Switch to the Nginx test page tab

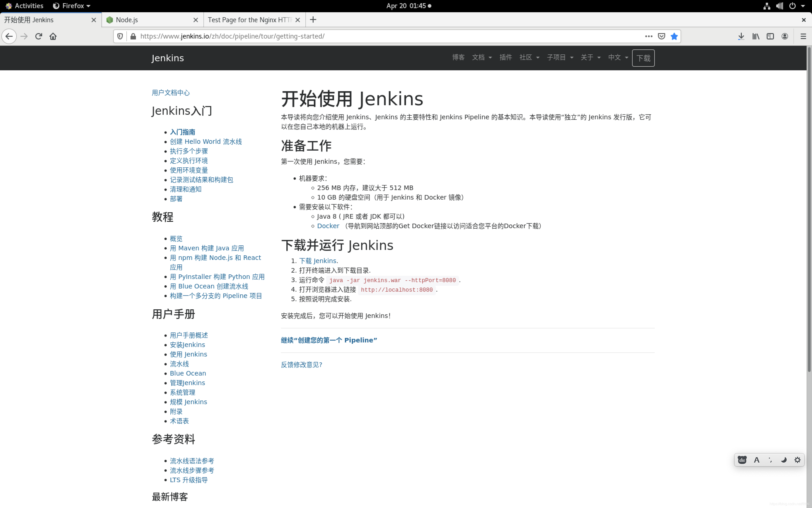click(250, 20)
